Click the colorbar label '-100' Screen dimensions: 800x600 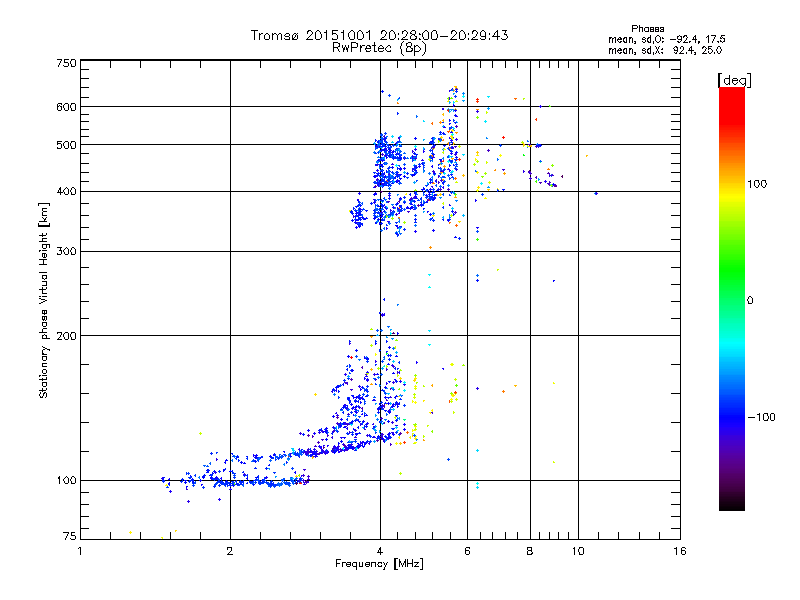(761, 417)
